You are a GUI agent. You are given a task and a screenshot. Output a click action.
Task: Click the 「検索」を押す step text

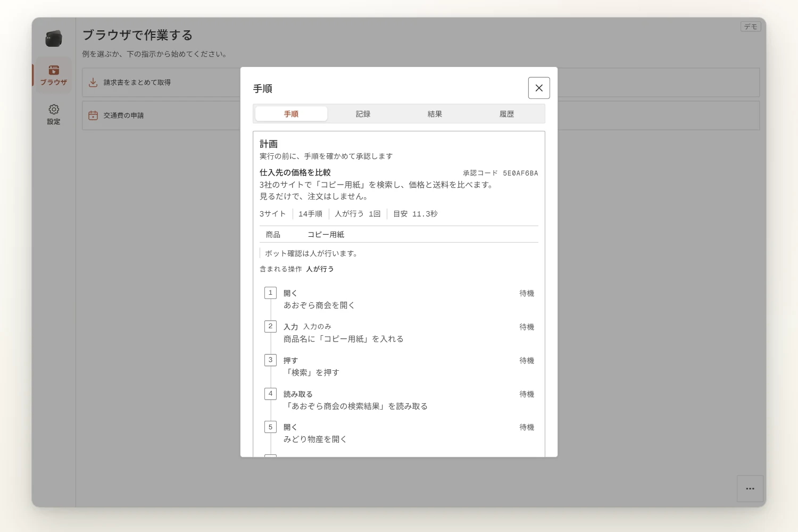[x=311, y=372]
